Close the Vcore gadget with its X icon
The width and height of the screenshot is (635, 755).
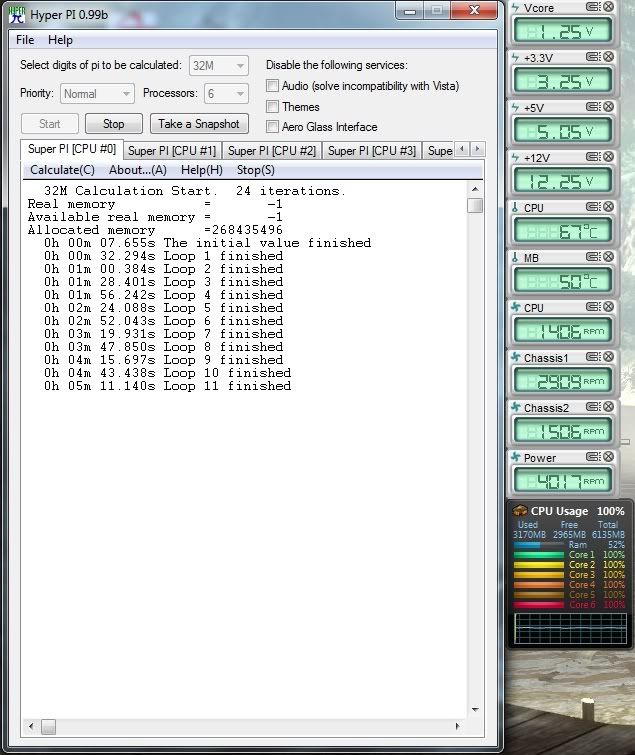point(609,6)
